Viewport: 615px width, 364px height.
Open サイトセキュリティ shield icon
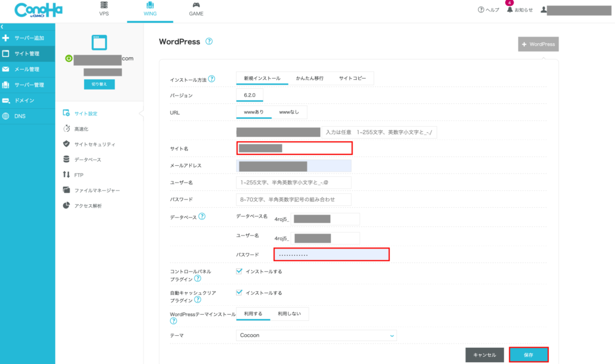[x=66, y=144]
